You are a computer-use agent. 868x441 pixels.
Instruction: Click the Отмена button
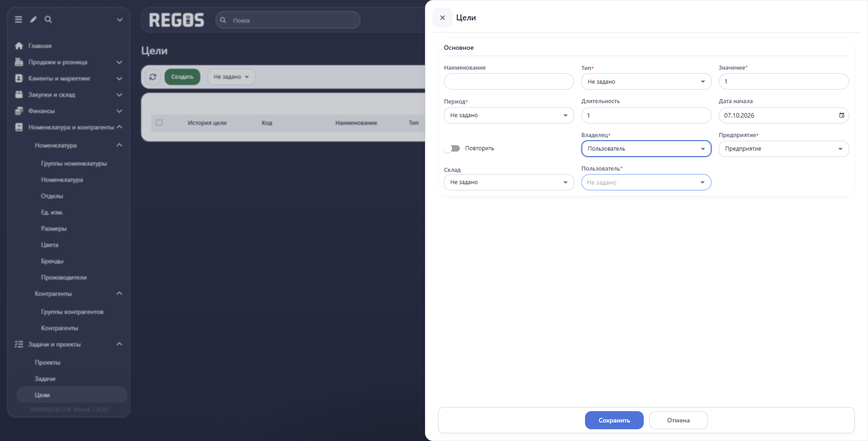tap(678, 420)
